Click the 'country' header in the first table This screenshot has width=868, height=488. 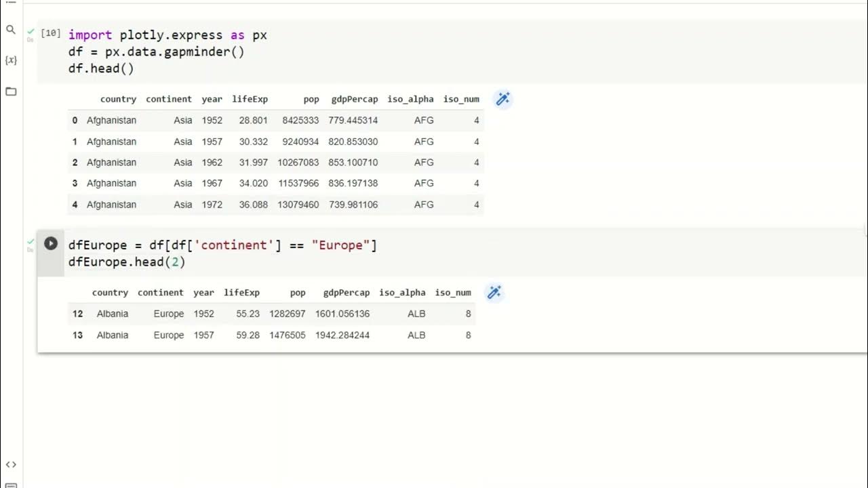coord(118,99)
